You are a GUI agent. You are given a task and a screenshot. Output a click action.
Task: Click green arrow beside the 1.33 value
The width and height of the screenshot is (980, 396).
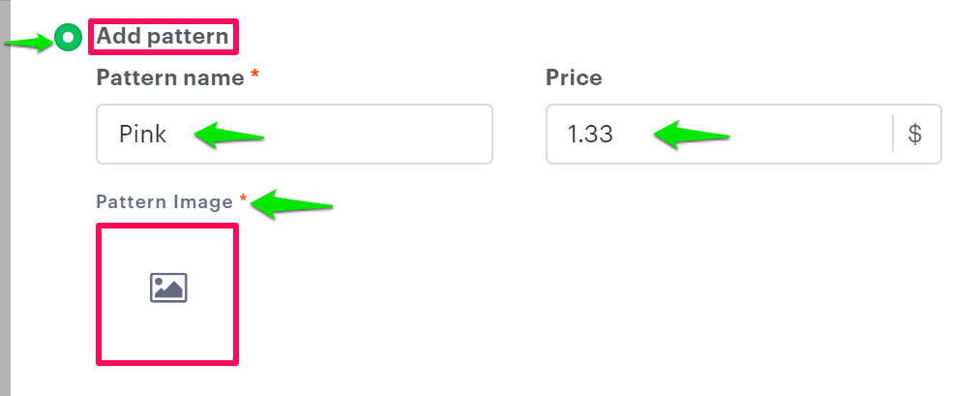(691, 135)
